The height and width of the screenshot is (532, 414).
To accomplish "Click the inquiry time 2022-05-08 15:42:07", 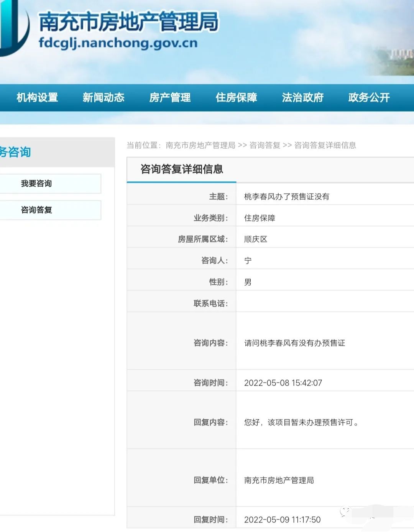I will coord(283,383).
